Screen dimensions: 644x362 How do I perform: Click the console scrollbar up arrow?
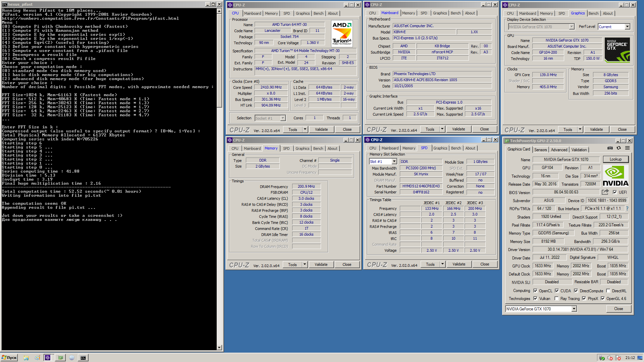pyautogui.click(x=219, y=11)
